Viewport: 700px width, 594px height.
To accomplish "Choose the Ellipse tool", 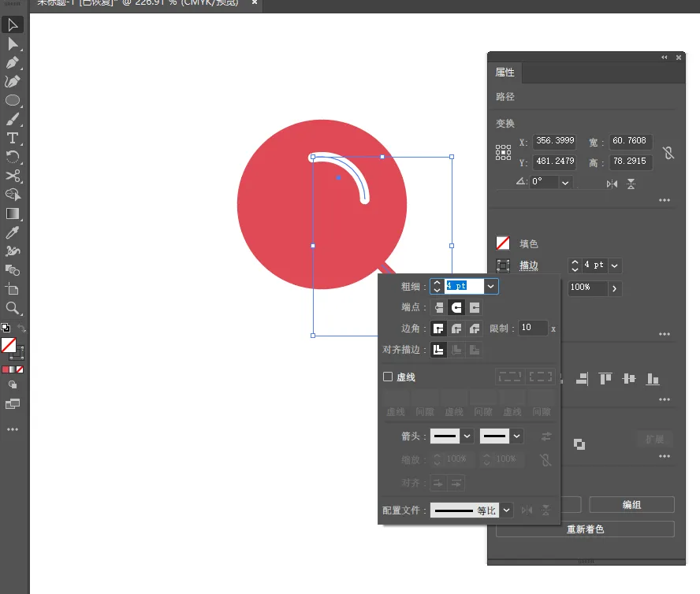I will click(12, 100).
